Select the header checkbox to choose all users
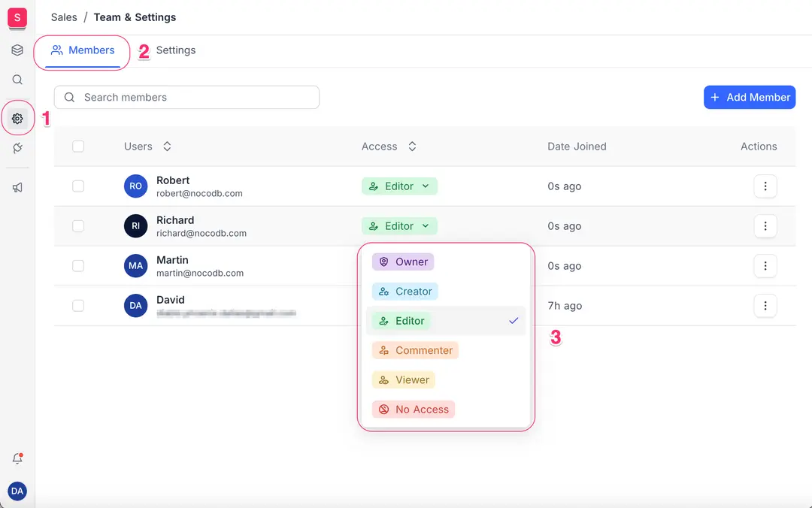 coord(78,146)
